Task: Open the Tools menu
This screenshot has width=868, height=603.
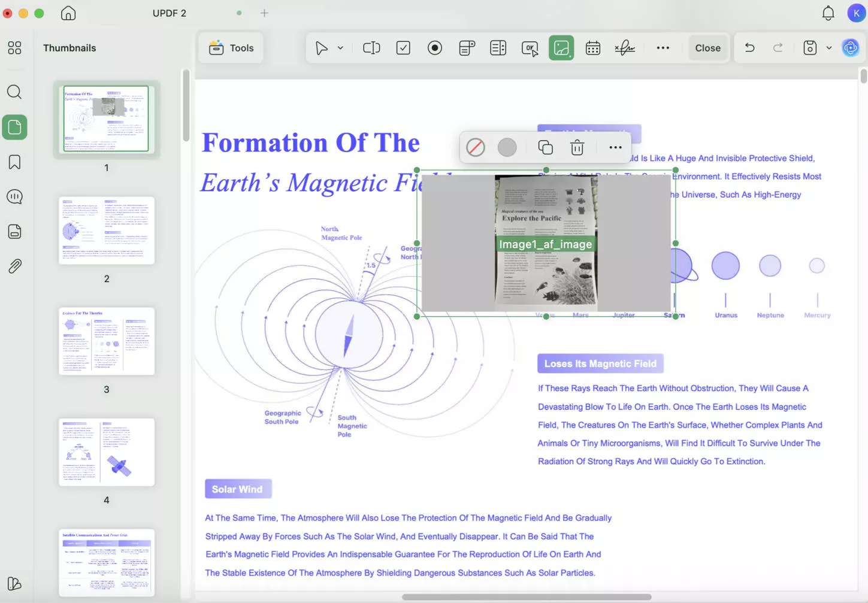Action: 231,48
